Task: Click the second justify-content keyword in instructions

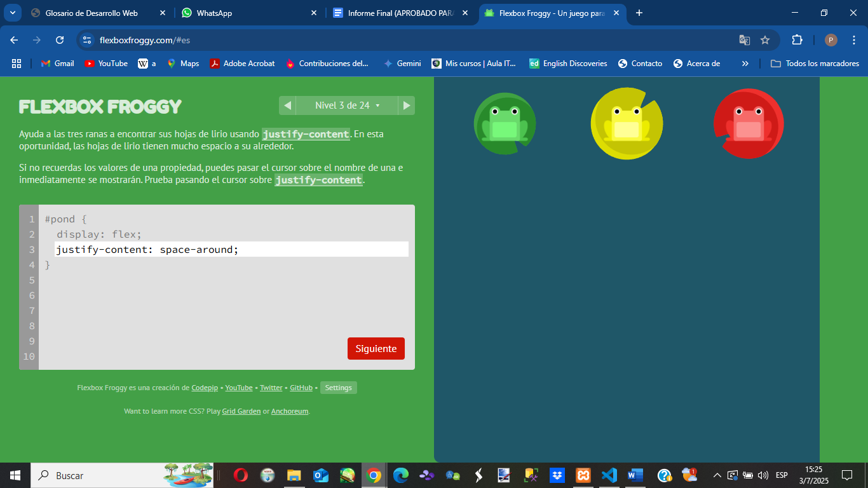Action: (x=318, y=180)
